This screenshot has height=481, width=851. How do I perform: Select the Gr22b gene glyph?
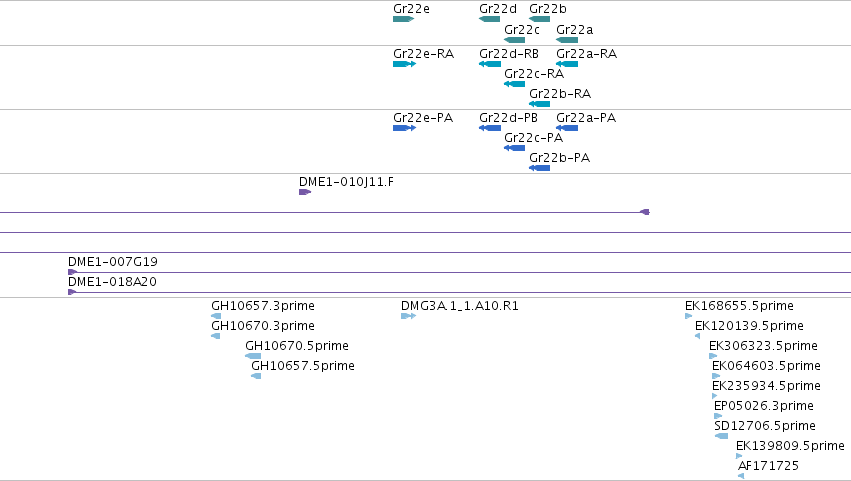539,19
